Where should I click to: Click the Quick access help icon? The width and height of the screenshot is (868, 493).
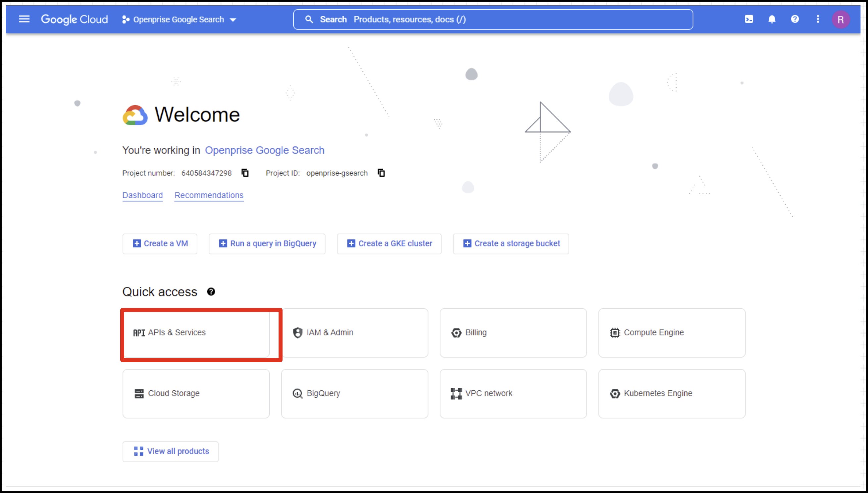click(211, 291)
